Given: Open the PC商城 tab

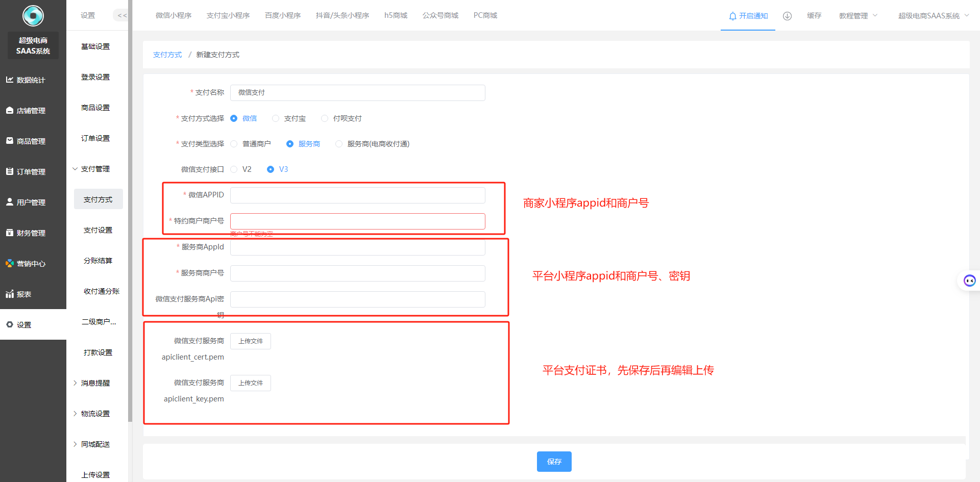Looking at the screenshot, I should coord(485,15).
